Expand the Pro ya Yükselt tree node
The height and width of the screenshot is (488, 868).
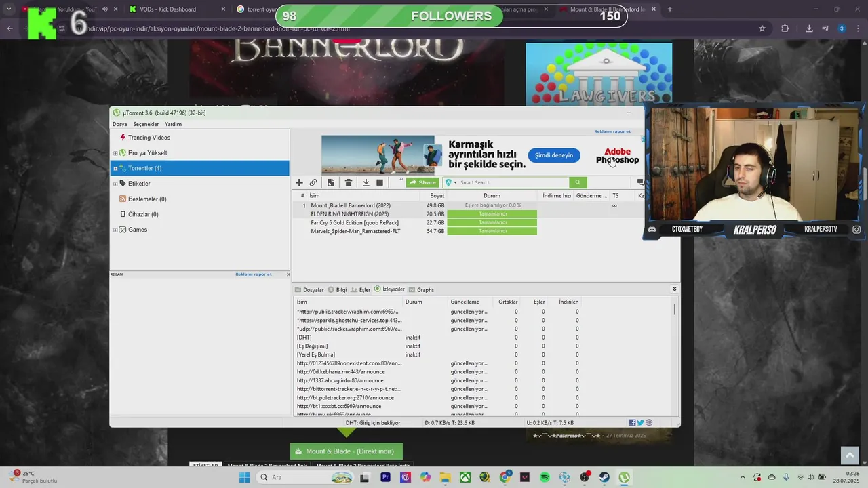tap(115, 153)
